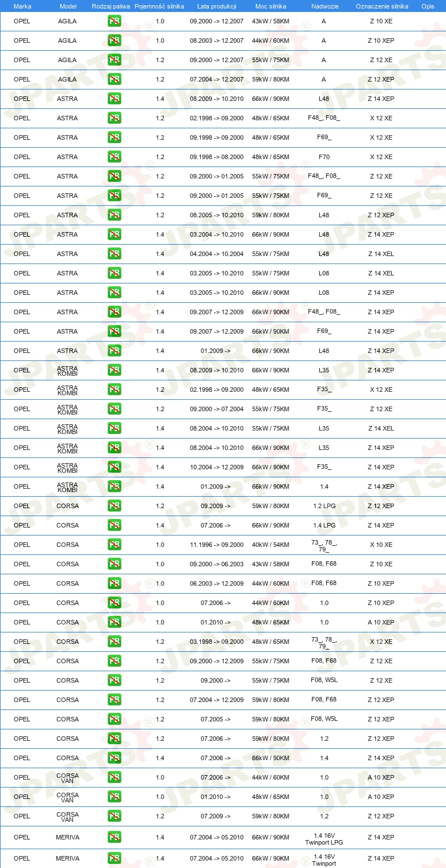The image size is (446, 868).
Task: Select '07.2005 ->' production years cell
Action: coord(216,719)
